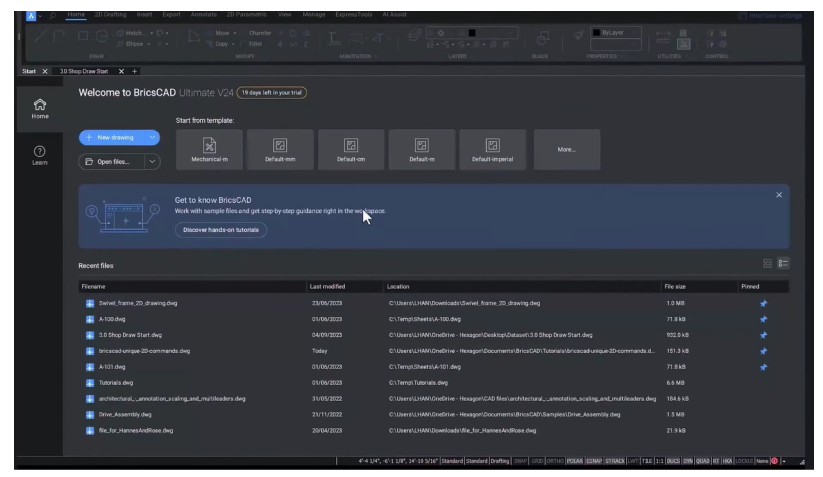The width and height of the screenshot is (823, 477).
Task: Unpin Swivel_frame_2D_drawing.dwg star
Action: [763, 303]
